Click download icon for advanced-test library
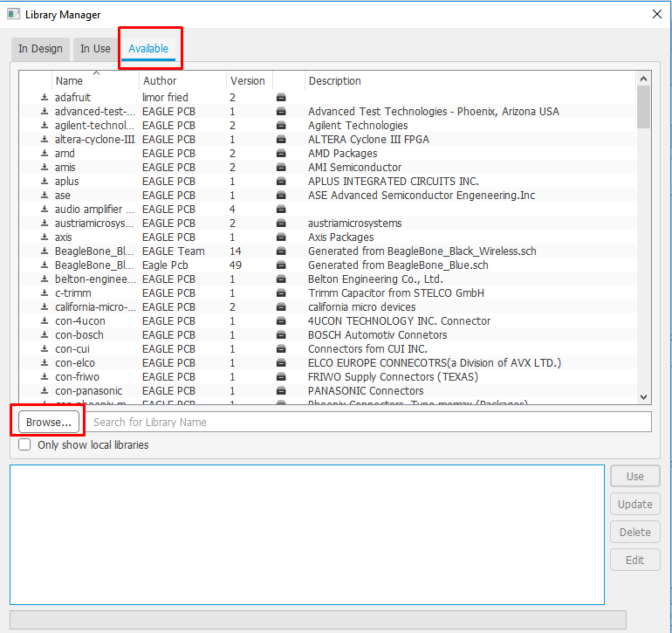This screenshot has height=633, width=672. coord(45,112)
